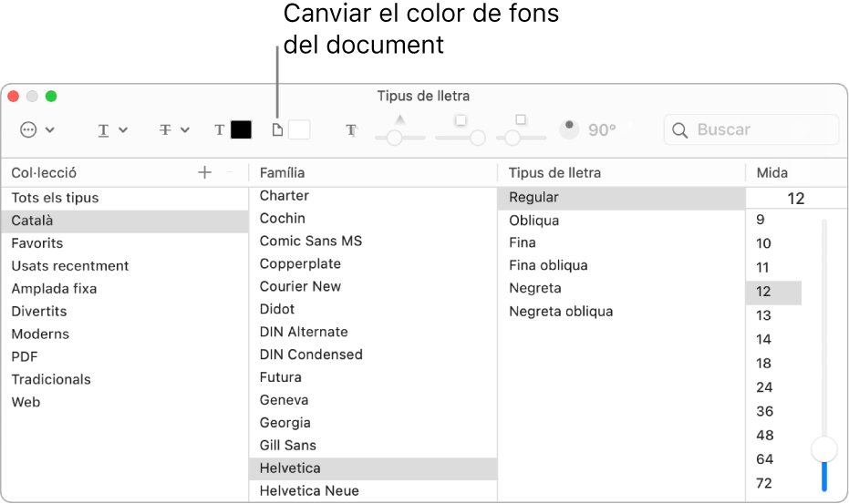Adjust the shadow opacity slider
Screen dimensions: 849x504
click(x=399, y=138)
